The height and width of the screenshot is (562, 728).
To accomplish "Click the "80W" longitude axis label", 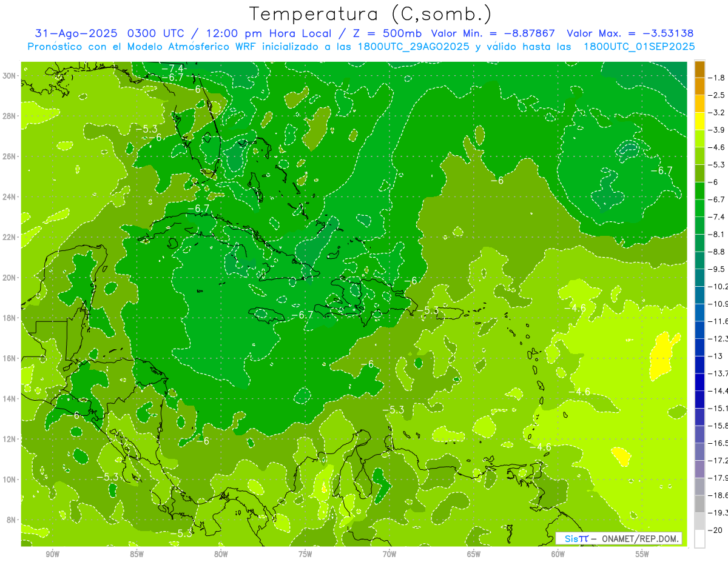I will pos(221,554).
